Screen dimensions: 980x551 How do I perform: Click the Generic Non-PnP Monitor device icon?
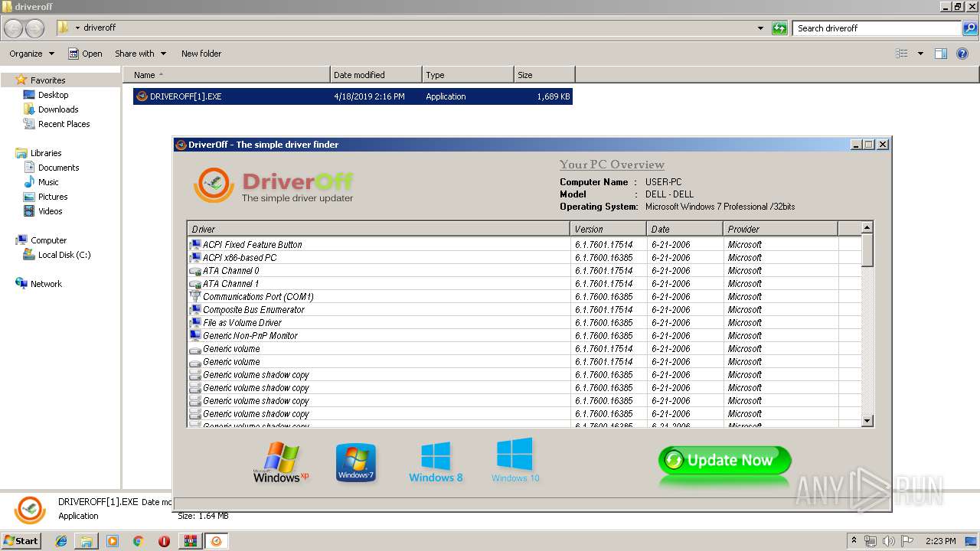click(x=194, y=335)
